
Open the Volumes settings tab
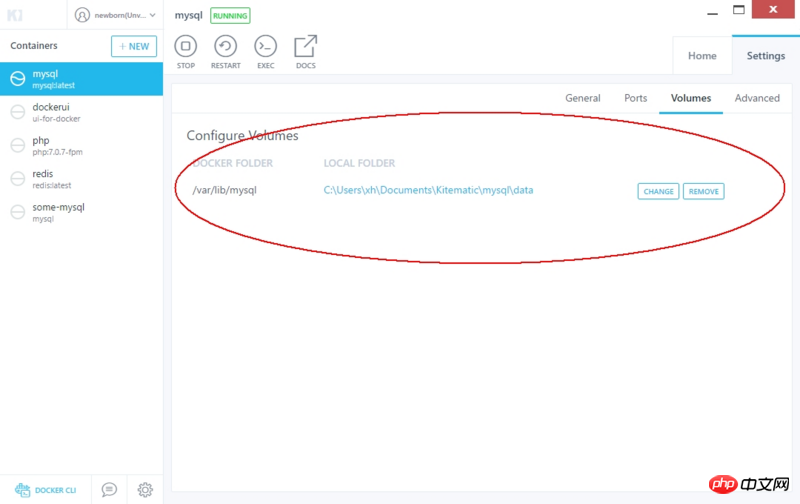691,98
